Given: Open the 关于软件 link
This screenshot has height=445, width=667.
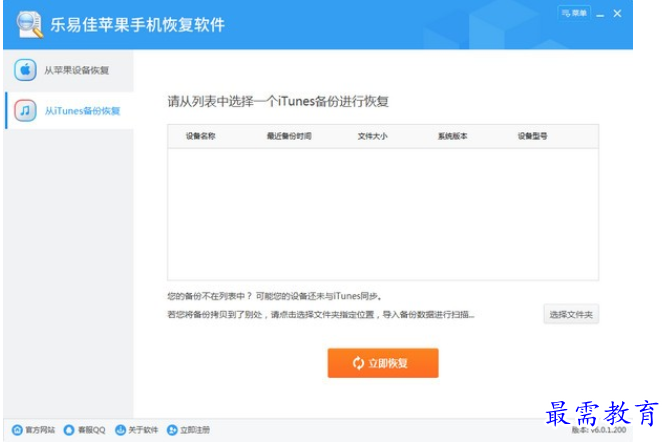Looking at the screenshot, I should tap(143, 430).
